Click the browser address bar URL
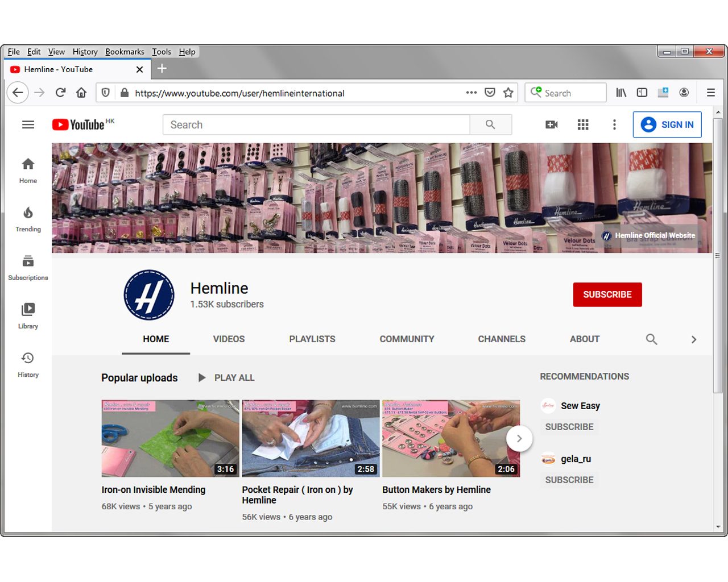Image resolution: width=728 pixels, height=582 pixels. pos(239,93)
